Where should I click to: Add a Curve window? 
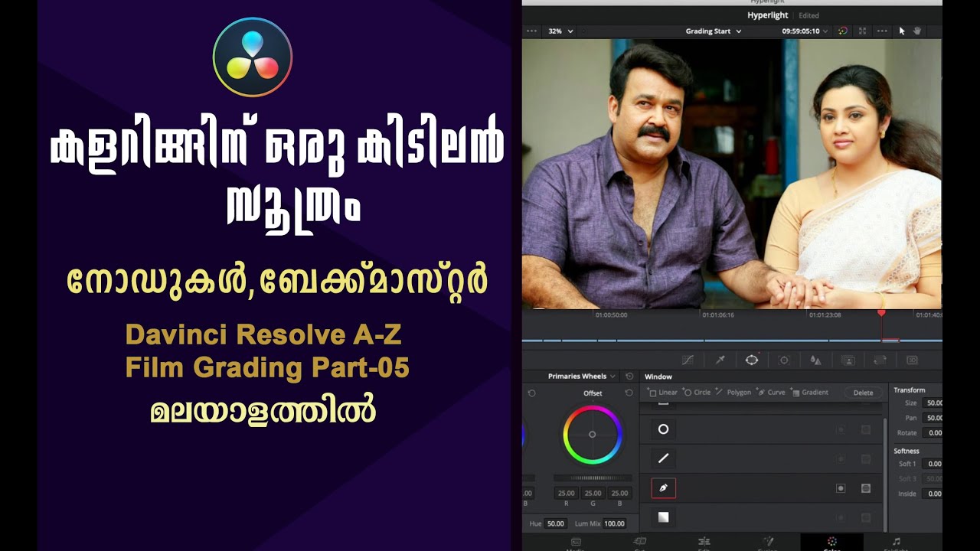point(771,393)
